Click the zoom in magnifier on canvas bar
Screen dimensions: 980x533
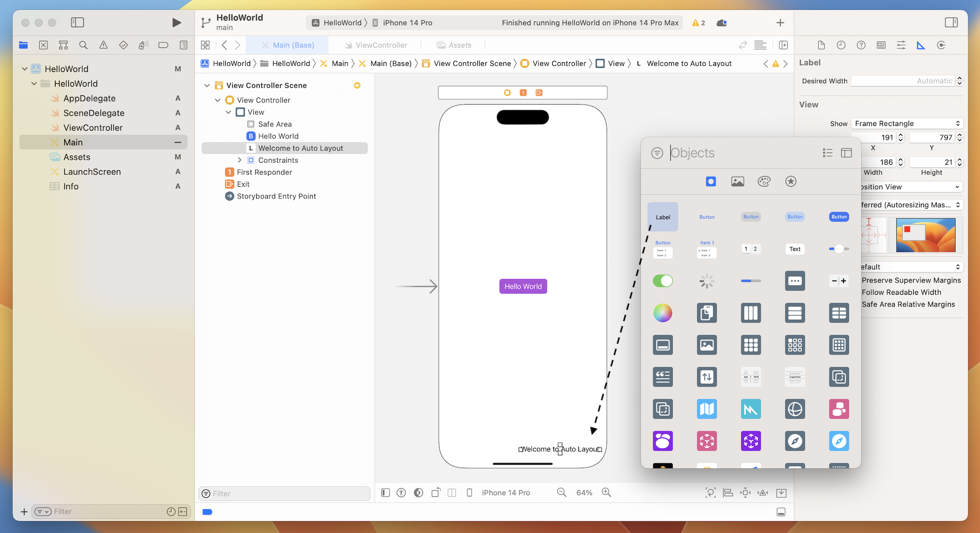606,492
